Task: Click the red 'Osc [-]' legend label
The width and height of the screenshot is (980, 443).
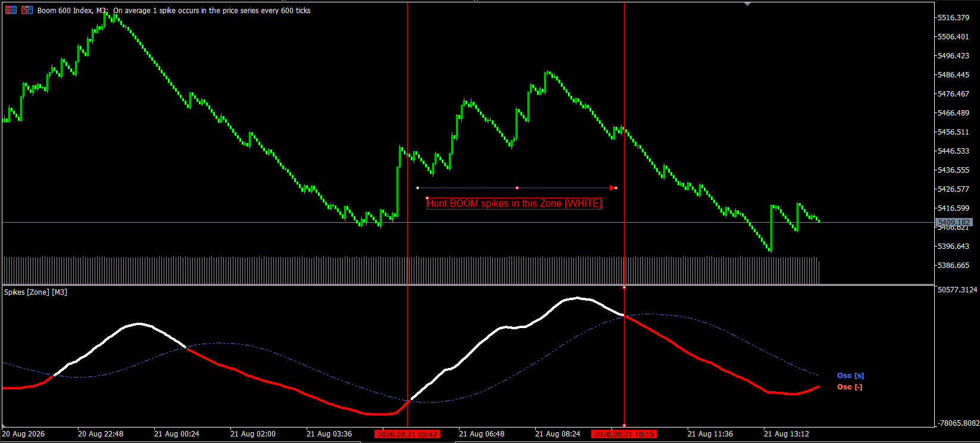Action: tap(850, 387)
